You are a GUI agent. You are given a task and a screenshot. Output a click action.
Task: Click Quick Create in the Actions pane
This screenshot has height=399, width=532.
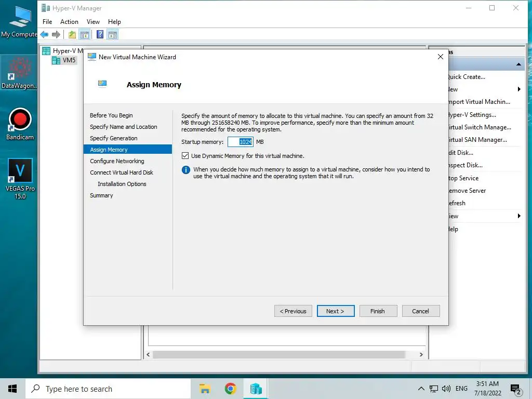pyautogui.click(x=467, y=77)
